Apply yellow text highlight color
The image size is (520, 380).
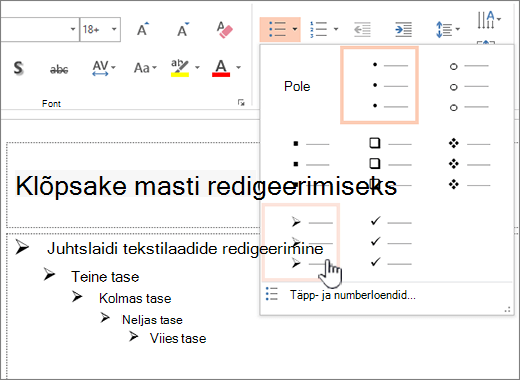180,68
